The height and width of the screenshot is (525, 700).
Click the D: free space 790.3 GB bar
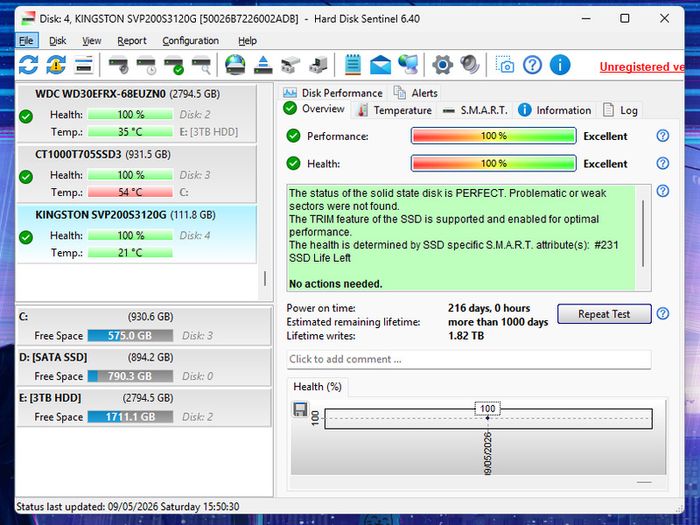pyautogui.click(x=130, y=376)
